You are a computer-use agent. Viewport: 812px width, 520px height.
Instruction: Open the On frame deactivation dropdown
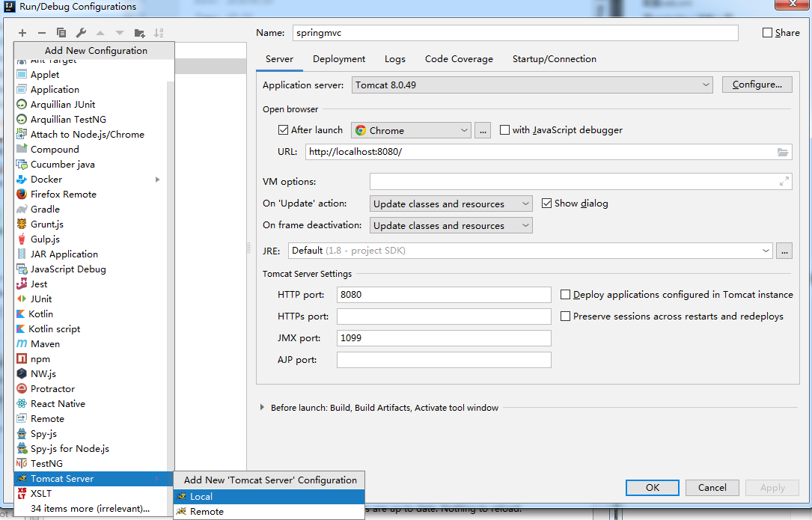click(x=451, y=226)
